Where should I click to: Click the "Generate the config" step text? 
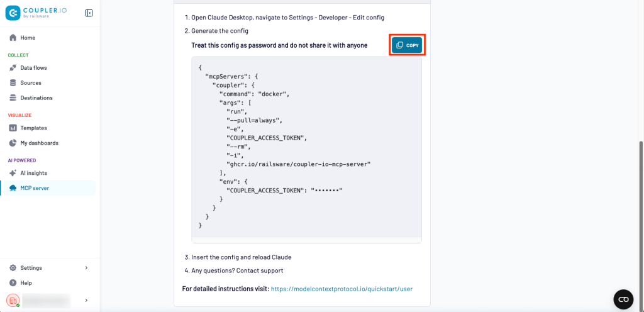(219, 31)
